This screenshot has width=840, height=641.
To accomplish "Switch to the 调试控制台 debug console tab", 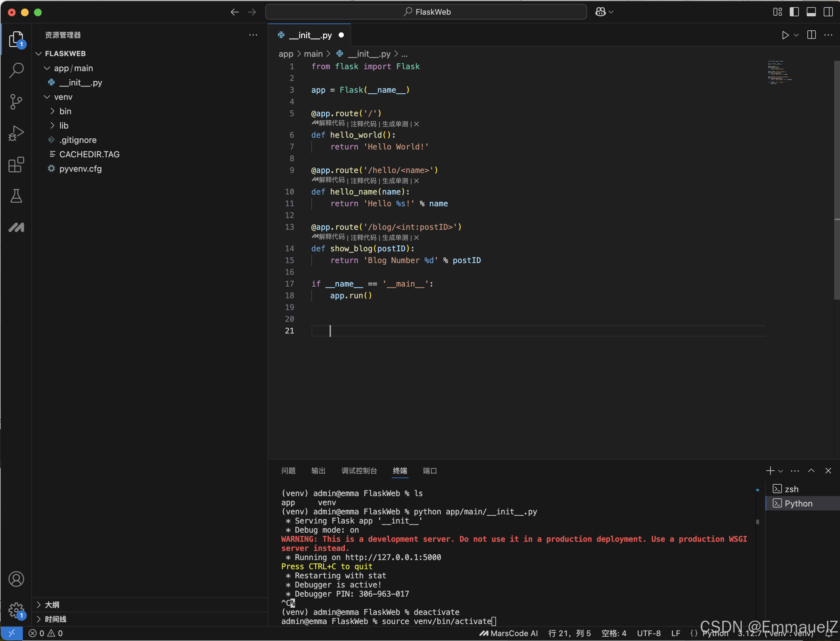I will [359, 471].
